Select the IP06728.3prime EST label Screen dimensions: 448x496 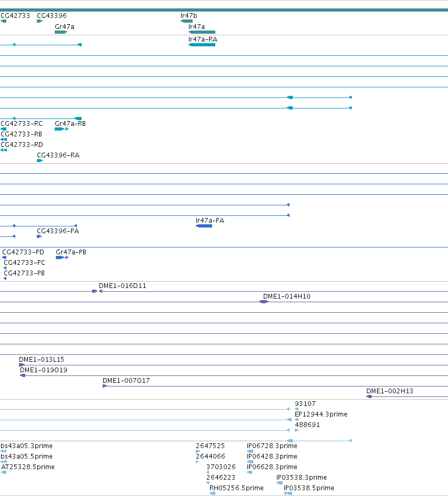click(x=272, y=445)
